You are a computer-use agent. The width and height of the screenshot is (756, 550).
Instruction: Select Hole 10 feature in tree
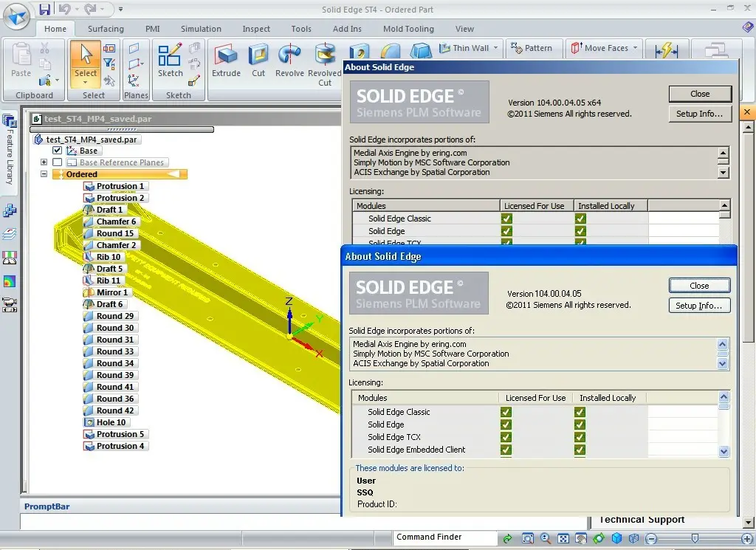click(x=106, y=422)
